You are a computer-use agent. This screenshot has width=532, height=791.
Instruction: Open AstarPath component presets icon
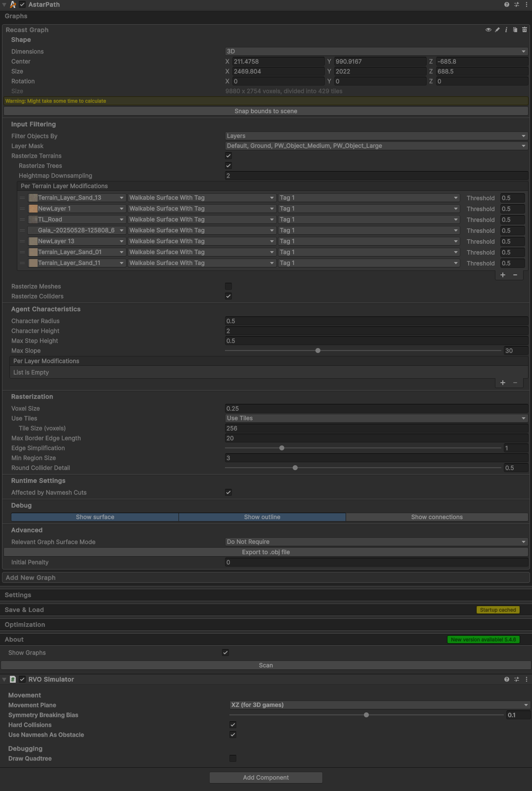(x=517, y=4)
